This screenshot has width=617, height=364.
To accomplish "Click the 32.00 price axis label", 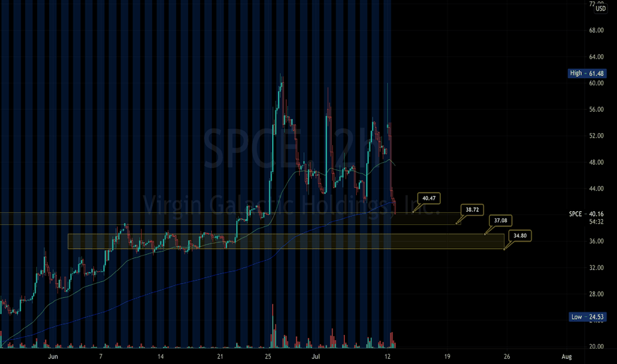I will coord(596,267).
